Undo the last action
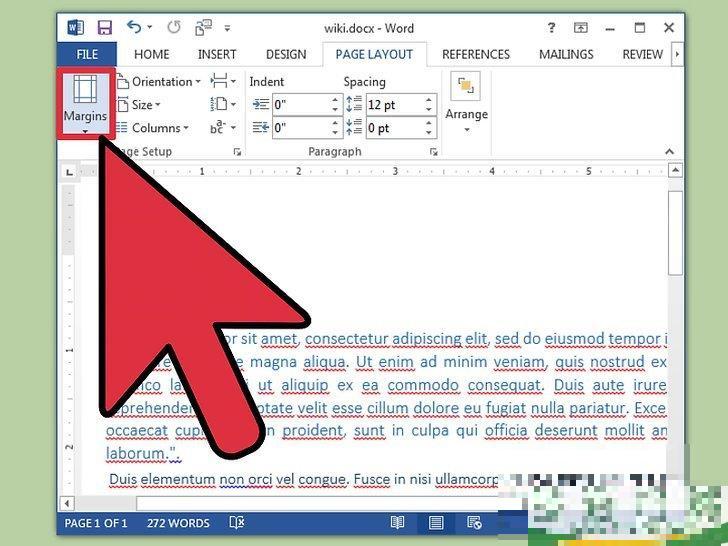This screenshot has width=728, height=546. tap(135, 28)
